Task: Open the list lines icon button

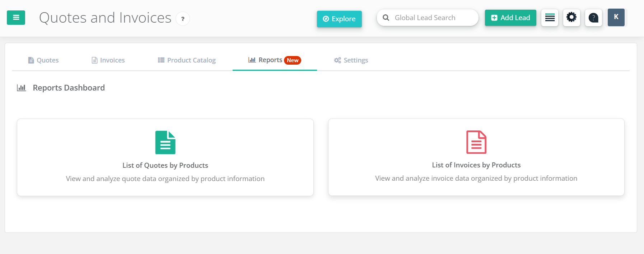Action: (x=550, y=18)
